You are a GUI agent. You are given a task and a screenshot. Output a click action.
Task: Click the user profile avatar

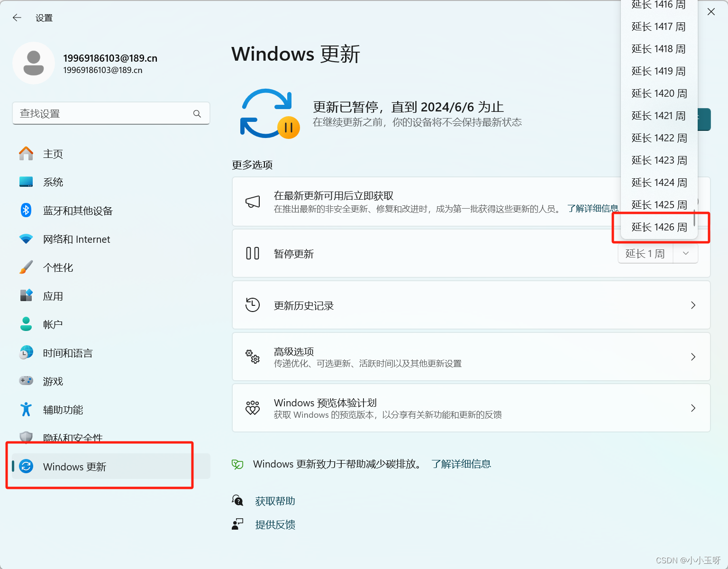[34, 63]
